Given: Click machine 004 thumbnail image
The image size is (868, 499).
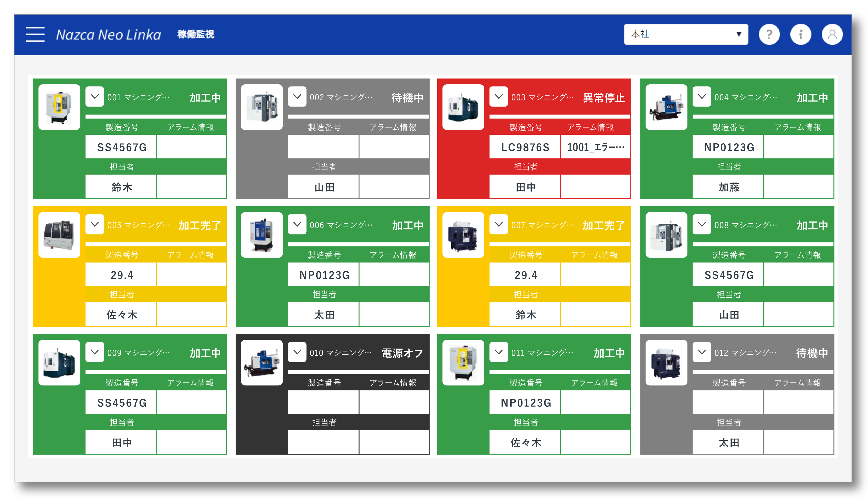Looking at the screenshot, I should pos(666,107).
